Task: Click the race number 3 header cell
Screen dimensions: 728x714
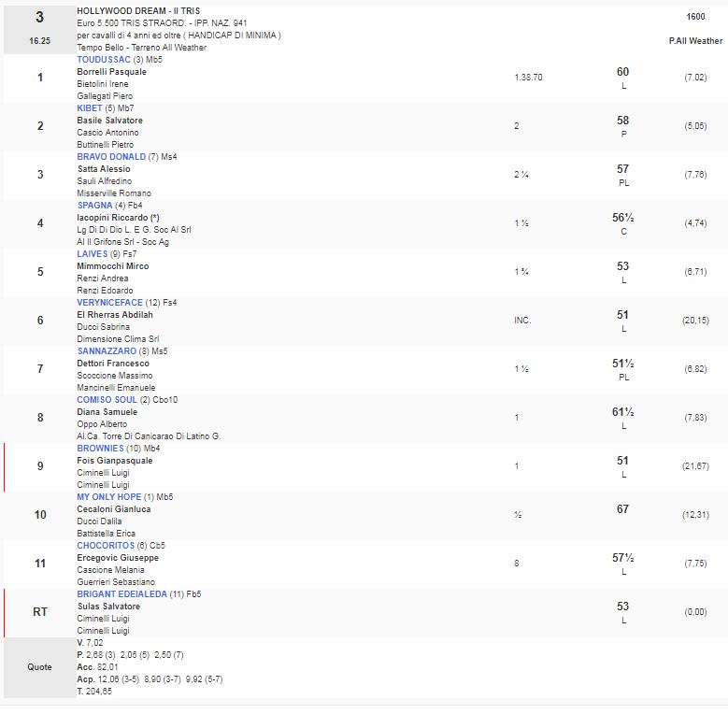Action: [39, 18]
